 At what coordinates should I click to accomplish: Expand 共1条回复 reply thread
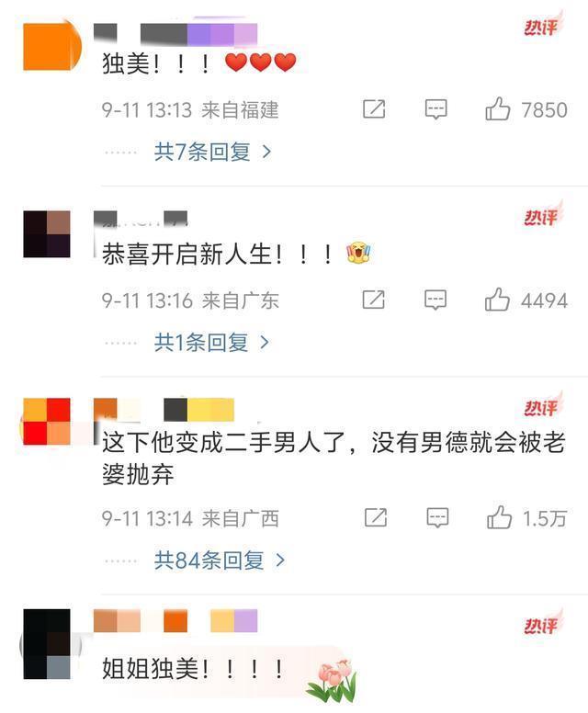(x=211, y=342)
